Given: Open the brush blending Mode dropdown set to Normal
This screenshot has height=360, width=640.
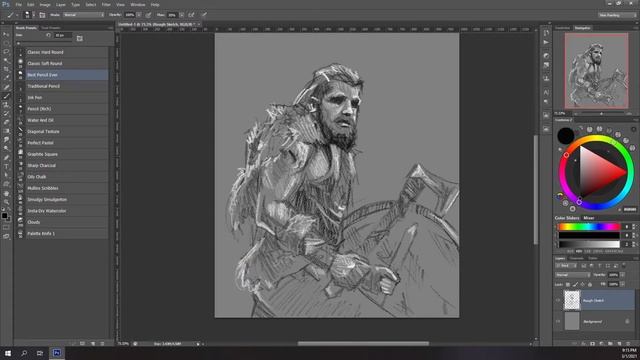Looking at the screenshot, I should (83, 15).
